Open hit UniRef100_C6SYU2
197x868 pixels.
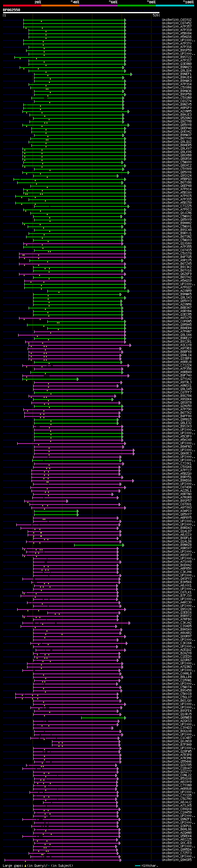(177, 20)
